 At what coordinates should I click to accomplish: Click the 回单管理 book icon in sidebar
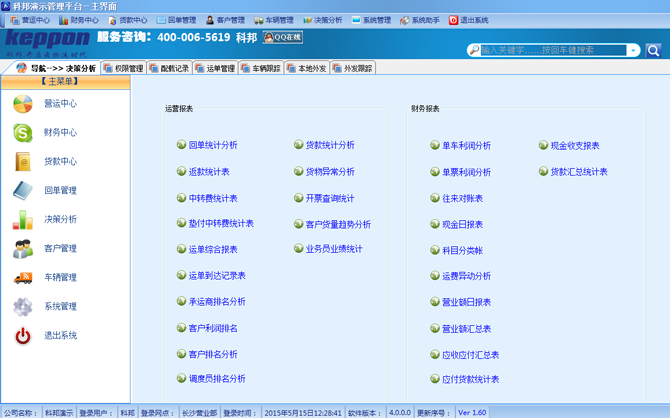[x=23, y=191]
